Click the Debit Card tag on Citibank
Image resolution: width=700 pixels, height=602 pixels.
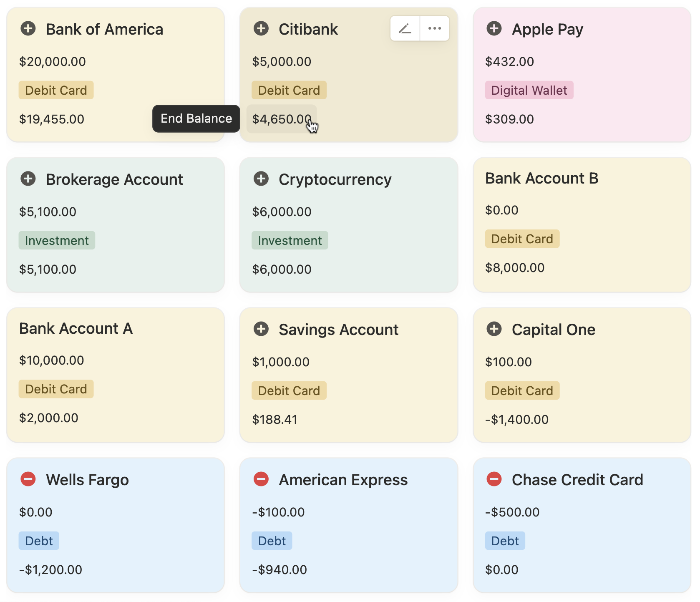point(289,90)
